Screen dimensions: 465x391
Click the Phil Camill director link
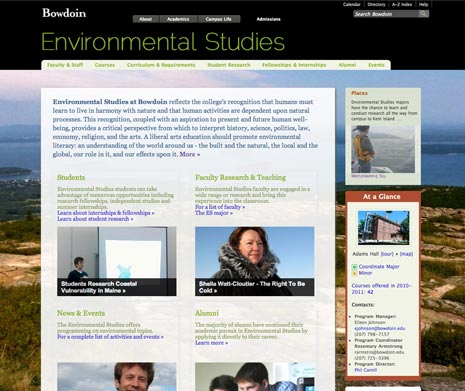(366, 370)
